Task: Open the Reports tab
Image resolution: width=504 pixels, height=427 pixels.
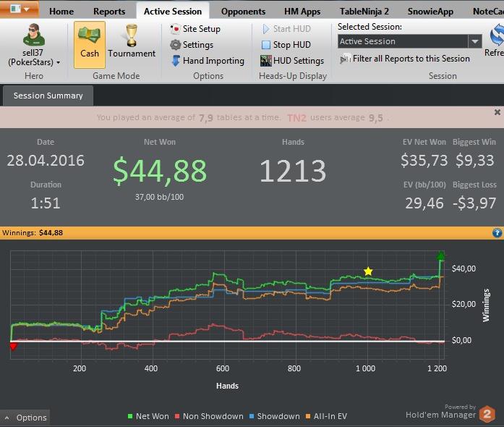Action: click(109, 12)
